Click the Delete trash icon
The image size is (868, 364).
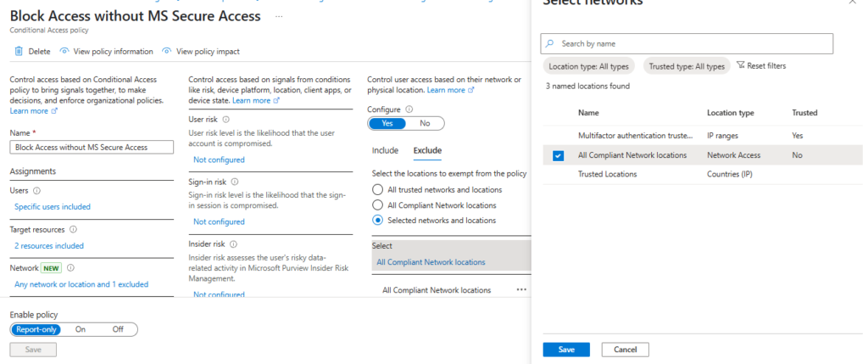click(x=19, y=52)
